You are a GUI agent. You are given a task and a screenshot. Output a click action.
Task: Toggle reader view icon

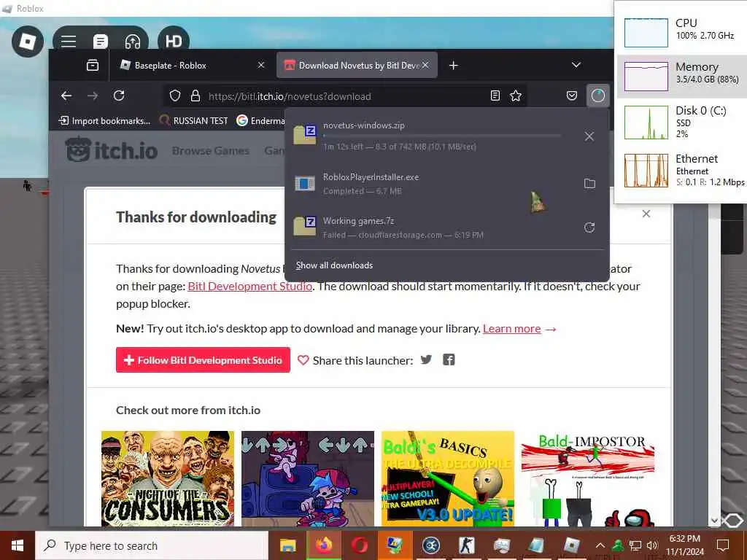[495, 96]
